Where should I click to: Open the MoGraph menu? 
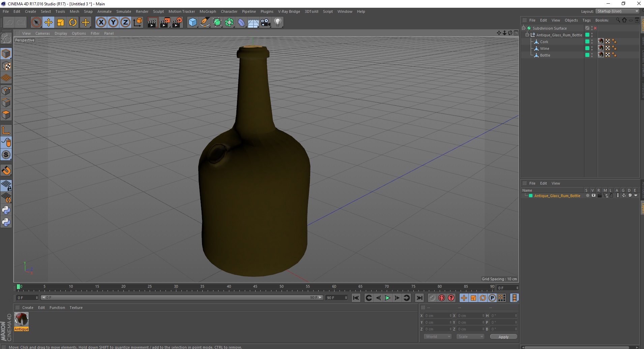coord(208,11)
